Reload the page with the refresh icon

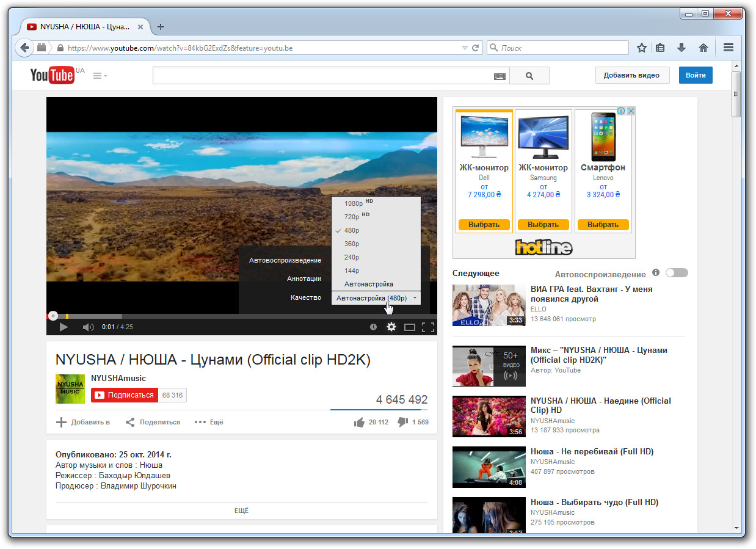[475, 48]
